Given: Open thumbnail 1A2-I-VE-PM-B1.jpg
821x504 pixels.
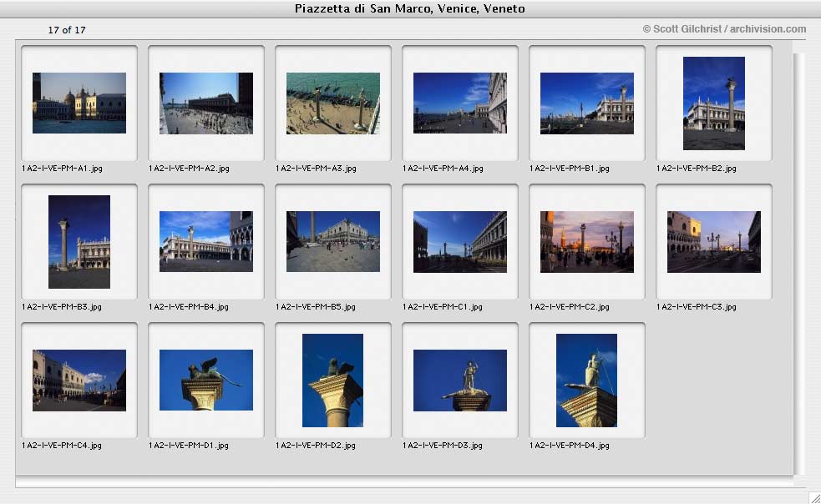Looking at the screenshot, I should [587, 103].
